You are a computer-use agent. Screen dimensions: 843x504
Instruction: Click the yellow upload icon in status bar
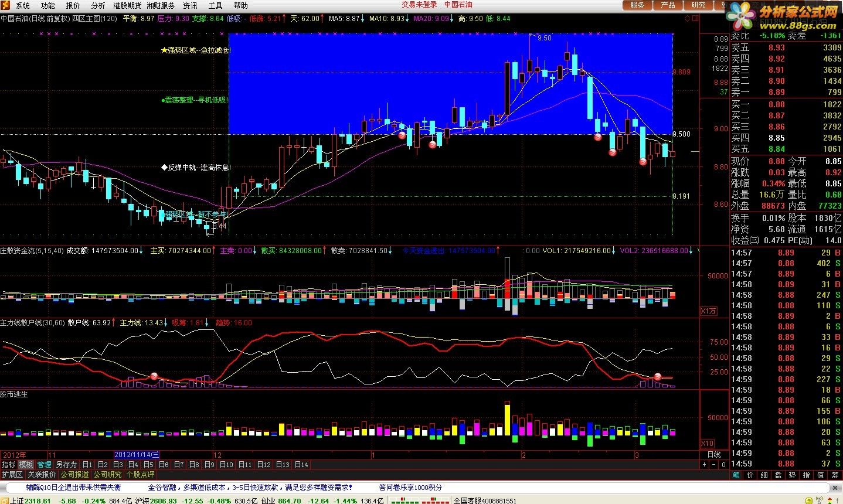809,500
